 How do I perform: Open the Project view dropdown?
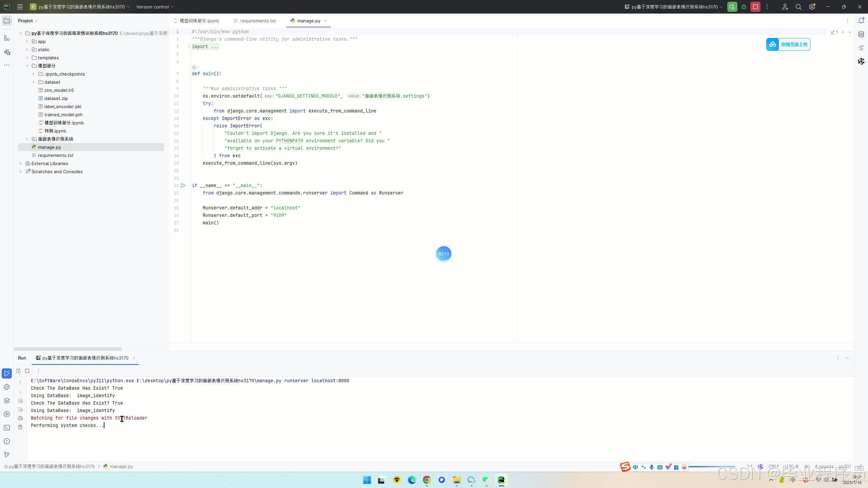click(28, 21)
